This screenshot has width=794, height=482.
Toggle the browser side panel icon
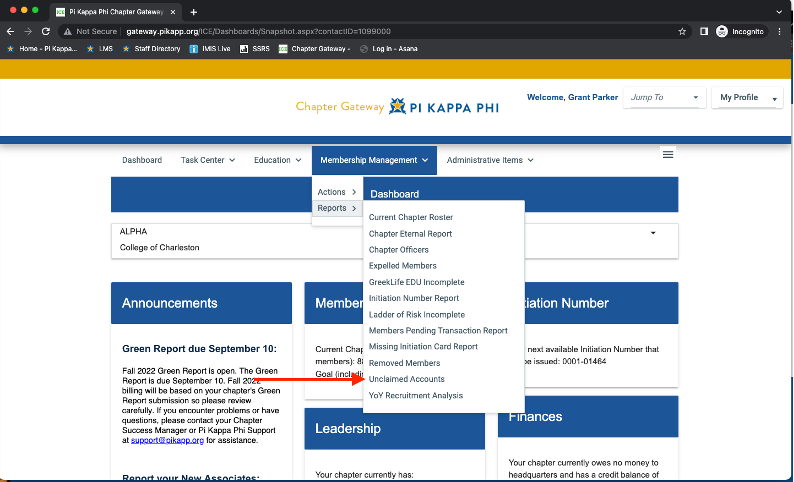pos(704,31)
